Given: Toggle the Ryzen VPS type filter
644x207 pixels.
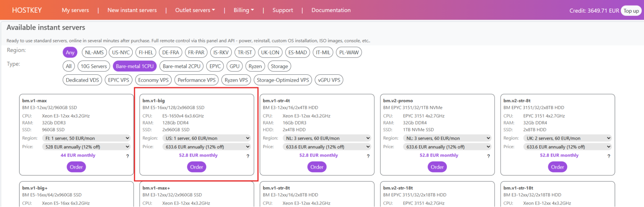Looking at the screenshot, I should [x=236, y=80].
